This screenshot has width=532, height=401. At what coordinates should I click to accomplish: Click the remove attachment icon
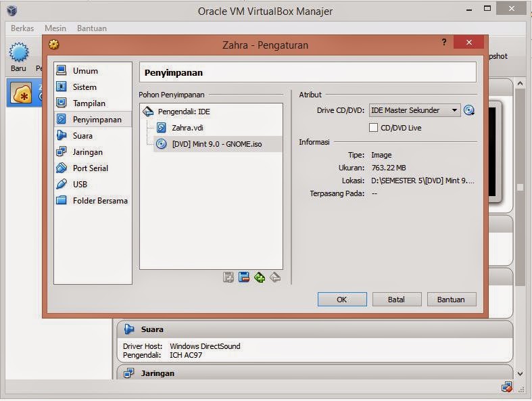click(x=243, y=277)
